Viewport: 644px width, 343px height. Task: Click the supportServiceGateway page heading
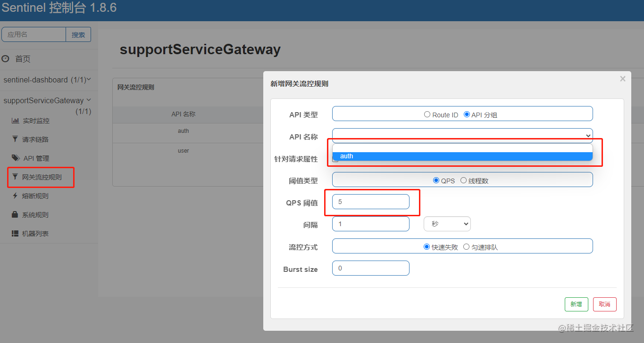click(x=200, y=49)
